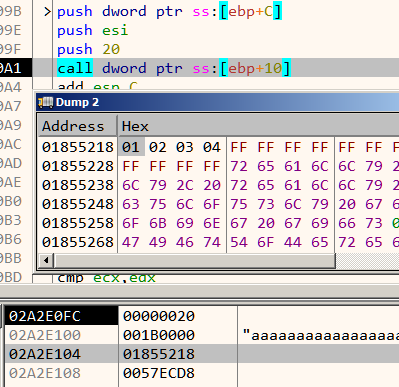Select stack address 02A2E108
This screenshot has height=387, width=399.
(45, 373)
